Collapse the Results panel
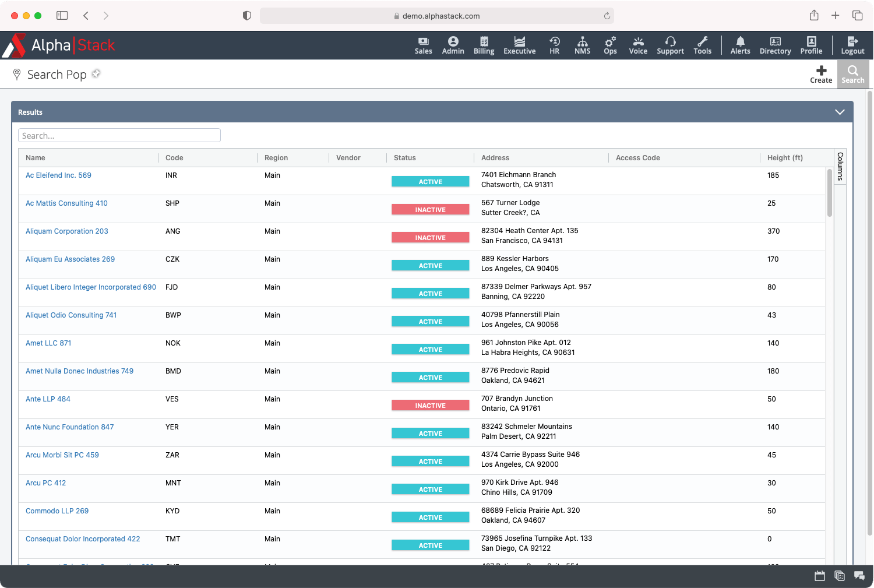Image resolution: width=874 pixels, height=588 pixels. click(x=840, y=112)
